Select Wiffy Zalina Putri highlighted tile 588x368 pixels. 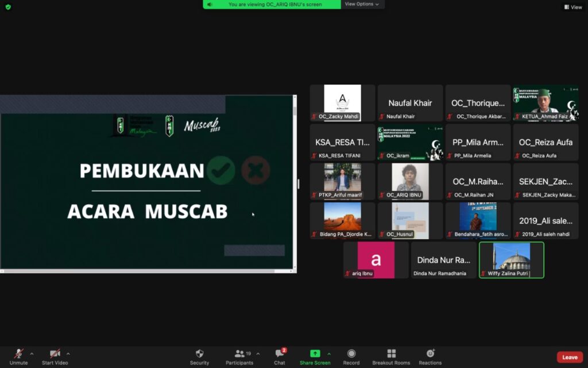[512, 260]
